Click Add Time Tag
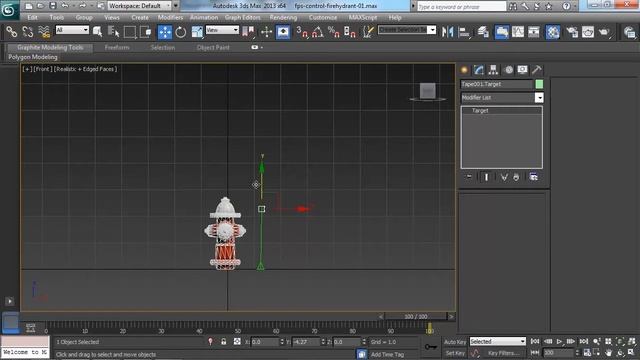 pos(387,354)
